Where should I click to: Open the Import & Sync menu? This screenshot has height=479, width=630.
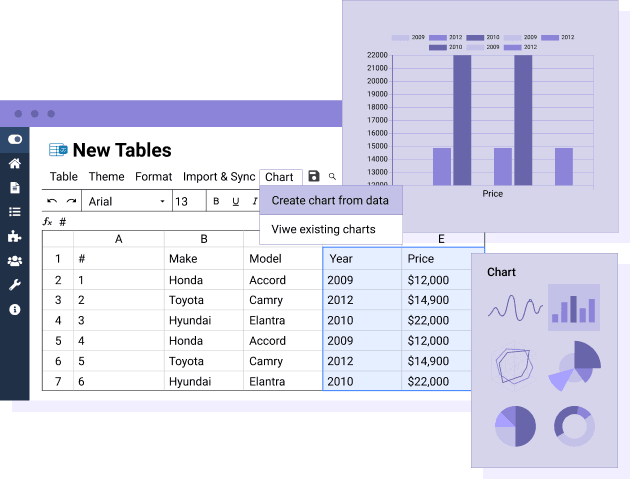[x=218, y=177]
